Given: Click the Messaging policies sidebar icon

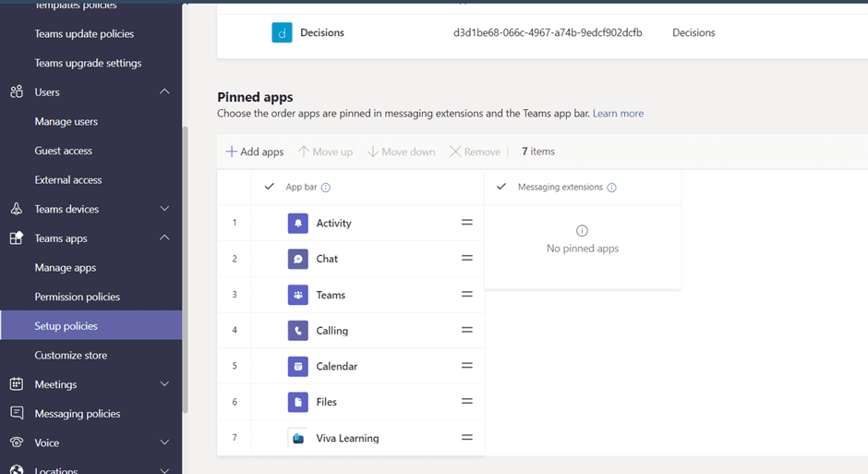Looking at the screenshot, I should click(x=17, y=413).
